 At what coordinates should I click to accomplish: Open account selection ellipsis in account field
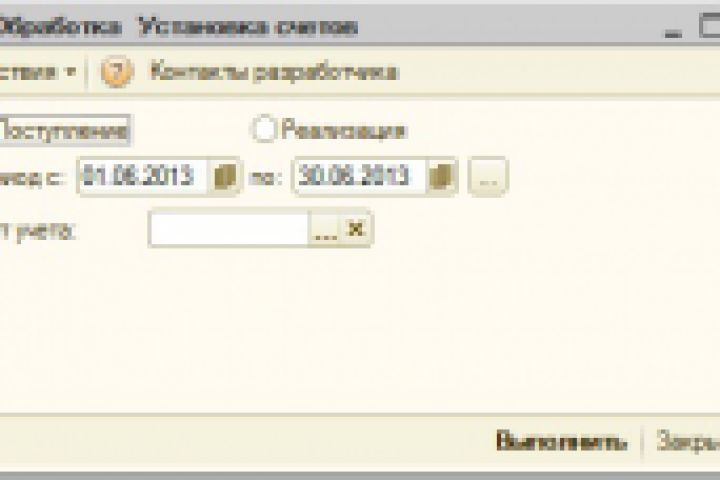325,229
